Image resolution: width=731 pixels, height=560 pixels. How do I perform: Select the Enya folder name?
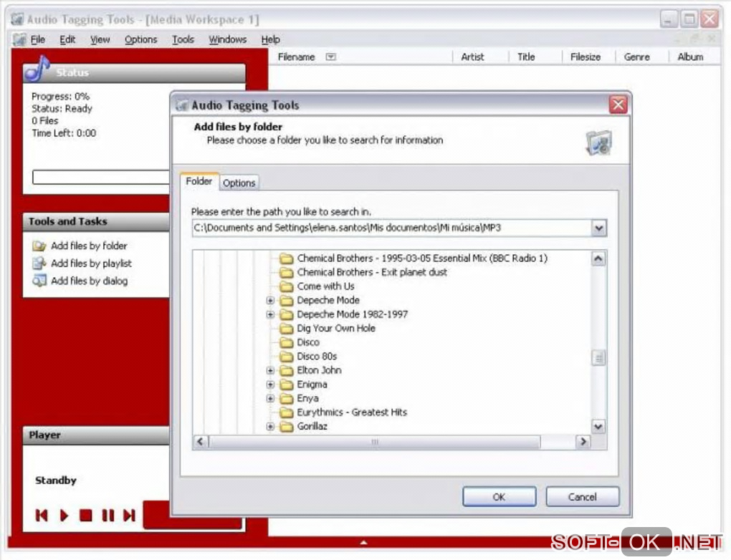click(307, 398)
